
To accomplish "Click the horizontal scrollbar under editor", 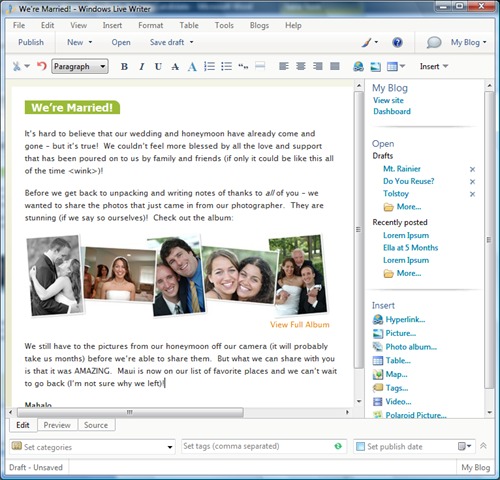I will pyautogui.click(x=130, y=412).
